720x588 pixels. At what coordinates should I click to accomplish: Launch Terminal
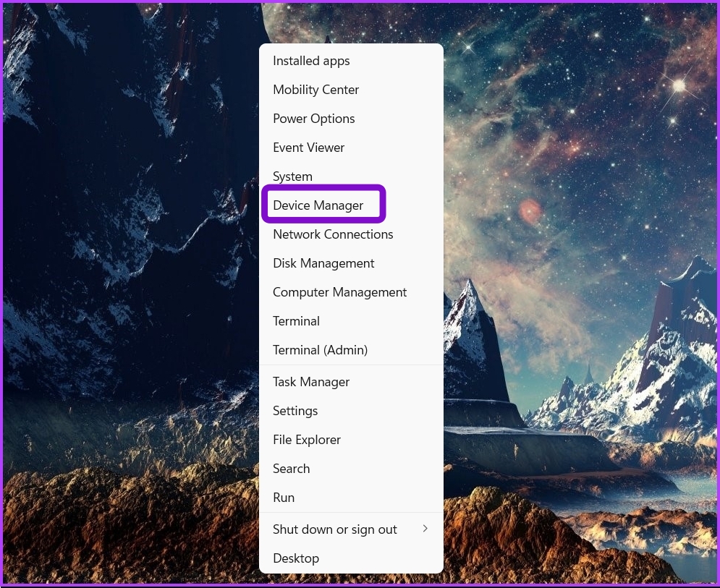click(296, 321)
